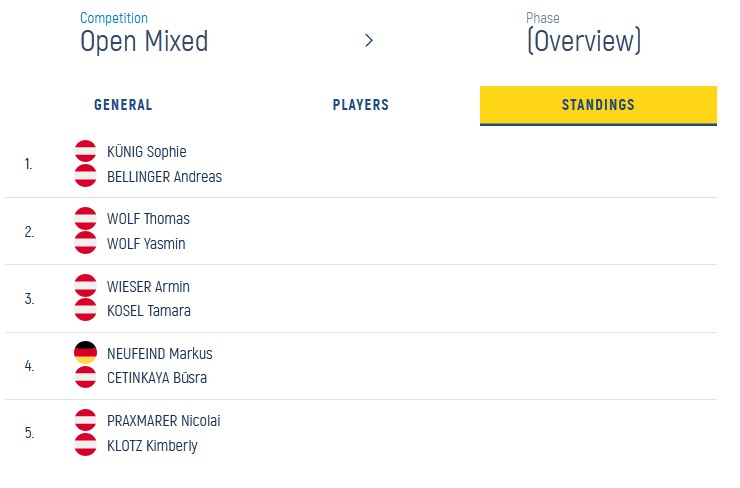Click the chevron arrow between Competition and Phase
Image resolution: width=740 pixels, height=488 pixels.
[x=369, y=41]
